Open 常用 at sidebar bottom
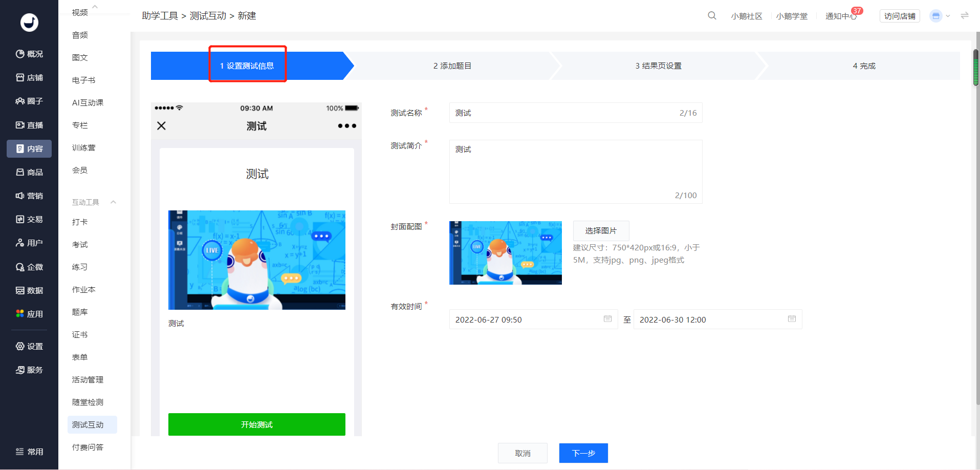This screenshot has width=980, height=470. pyautogui.click(x=29, y=452)
